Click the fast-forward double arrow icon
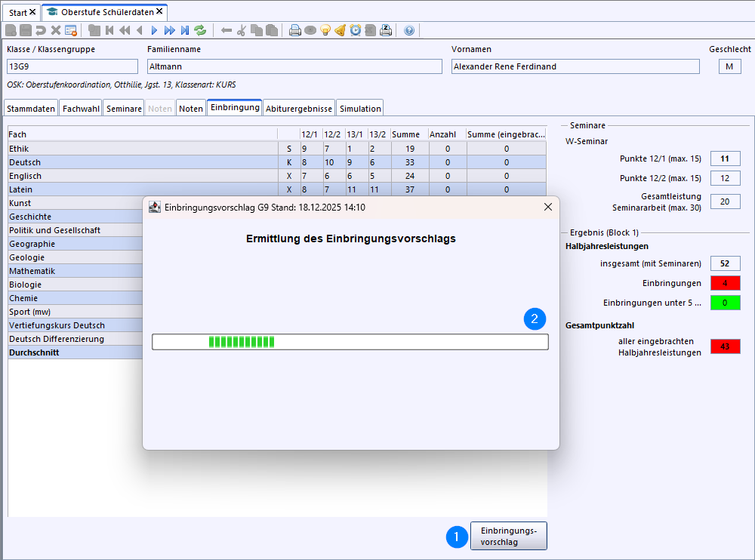Viewport: 755px width, 560px height. pos(169,30)
